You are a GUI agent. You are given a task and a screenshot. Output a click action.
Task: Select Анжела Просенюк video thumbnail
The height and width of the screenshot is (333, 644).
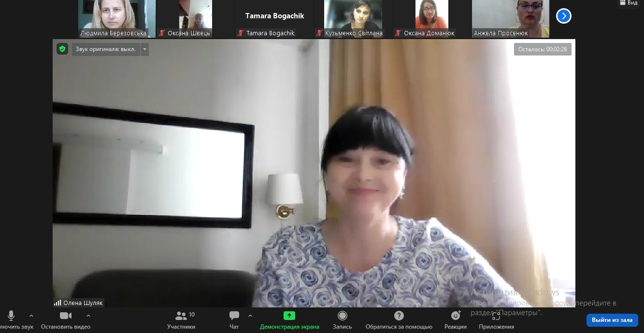(511, 19)
